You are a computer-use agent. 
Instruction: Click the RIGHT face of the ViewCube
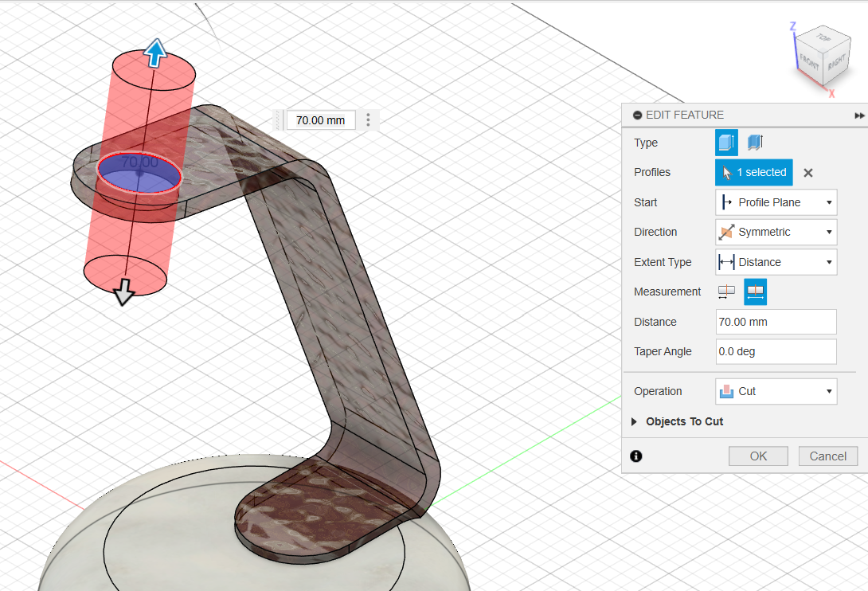point(836,61)
